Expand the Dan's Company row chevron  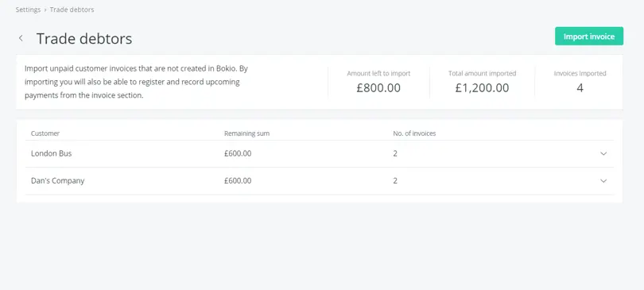(x=603, y=181)
